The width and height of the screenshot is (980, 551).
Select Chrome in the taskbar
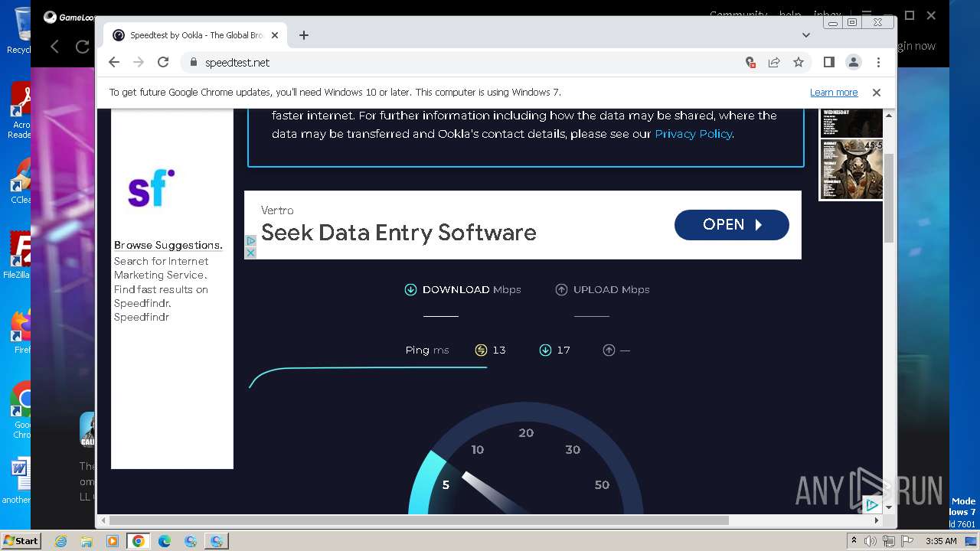[x=139, y=541]
